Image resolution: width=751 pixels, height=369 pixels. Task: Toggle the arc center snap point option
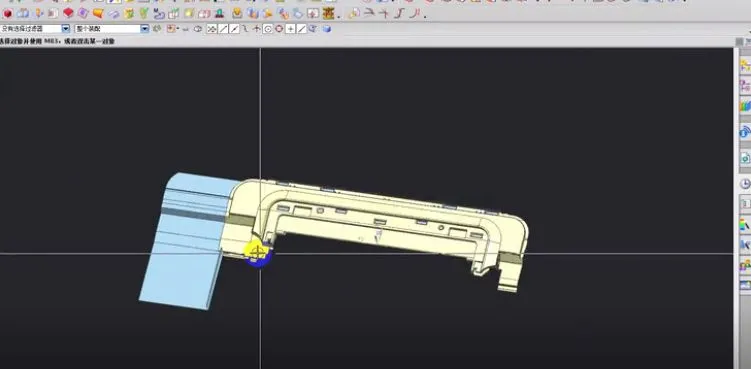pyautogui.click(x=268, y=29)
